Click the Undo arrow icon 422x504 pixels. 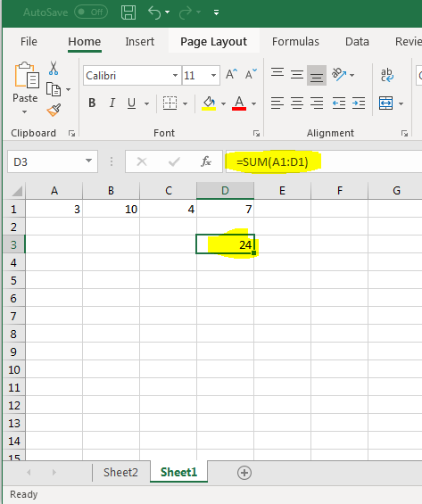tap(154, 12)
